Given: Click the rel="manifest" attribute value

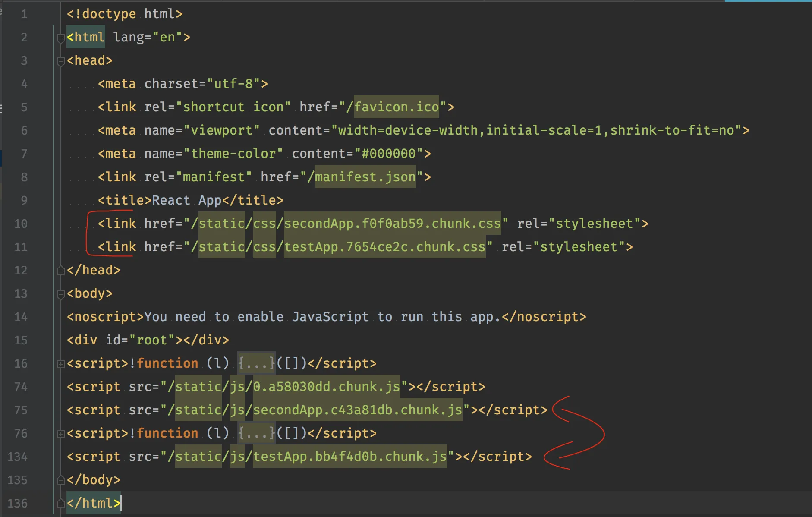Looking at the screenshot, I should click(214, 177).
